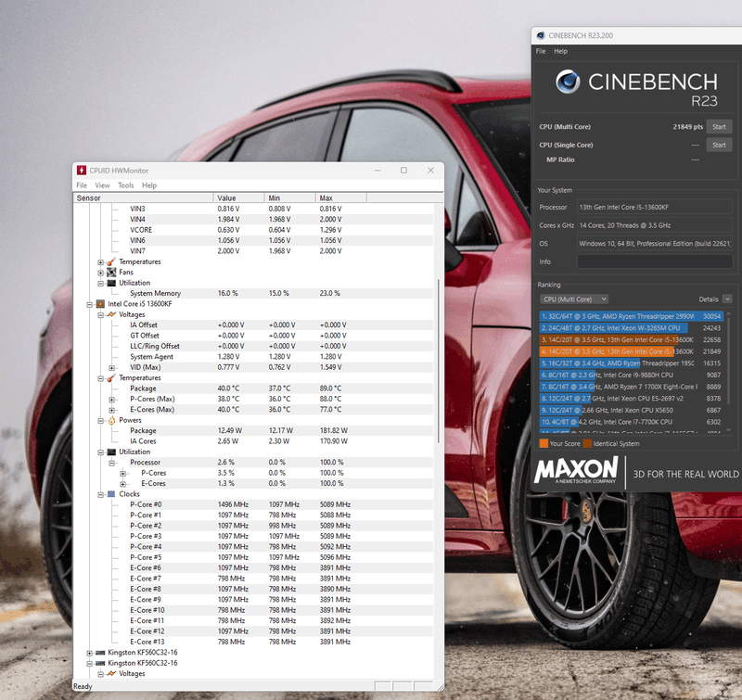Image resolution: width=742 pixels, height=700 pixels.
Task: Click the Value column header
Action: click(239, 197)
